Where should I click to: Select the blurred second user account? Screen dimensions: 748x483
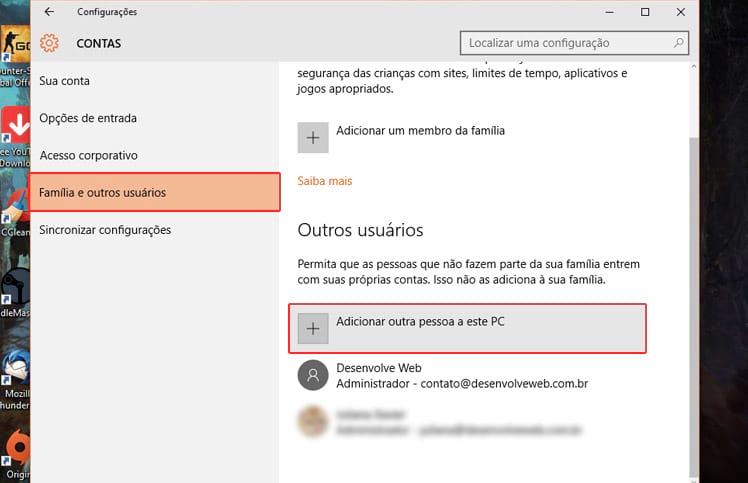pyautogui.click(x=440, y=422)
